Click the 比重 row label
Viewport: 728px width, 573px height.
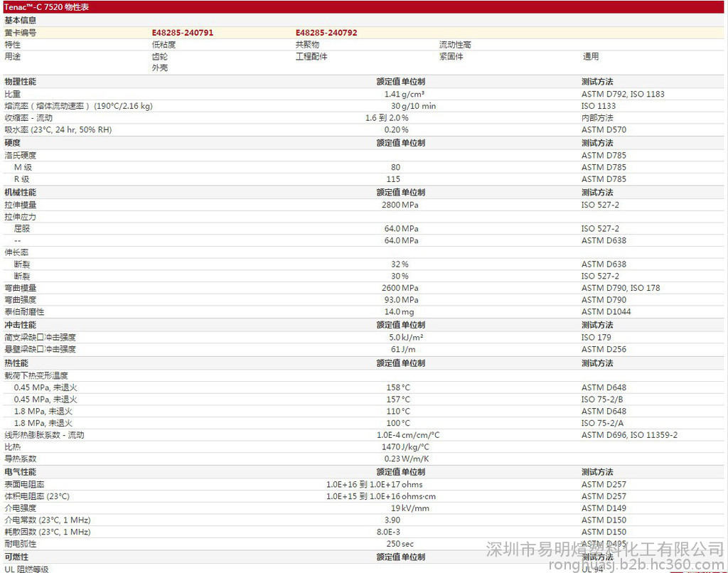(12, 94)
